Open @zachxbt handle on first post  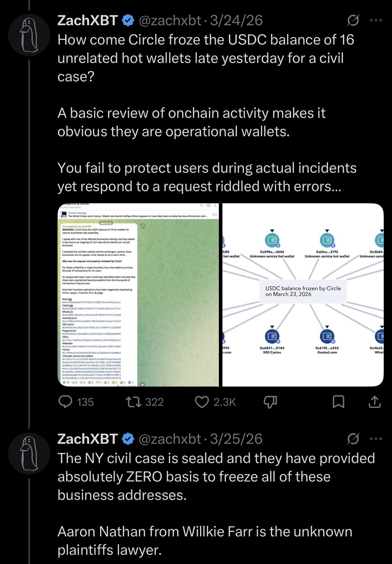point(170,20)
